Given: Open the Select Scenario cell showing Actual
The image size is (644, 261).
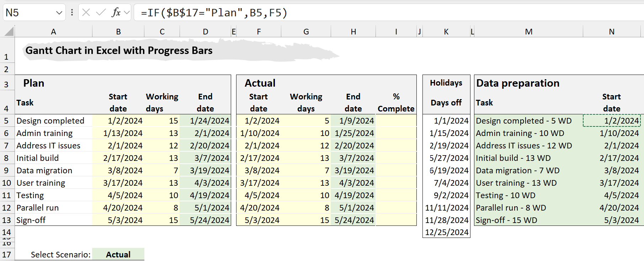Looking at the screenshot, I should [118, 254].
